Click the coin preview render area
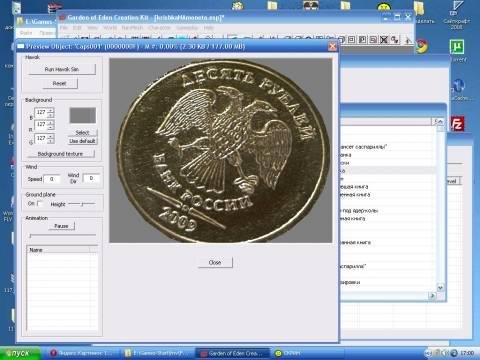Viewport: 480px width, 360px height. pos(221,150)
